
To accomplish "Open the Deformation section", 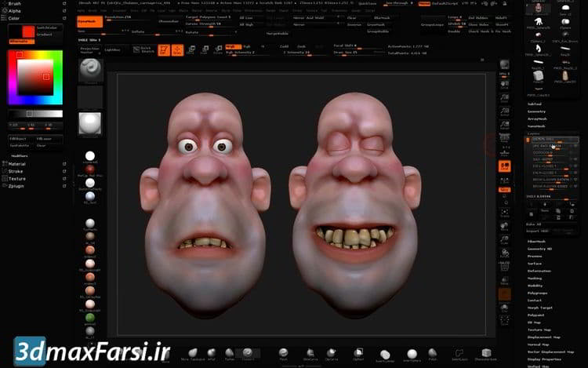I will (539, 271).
